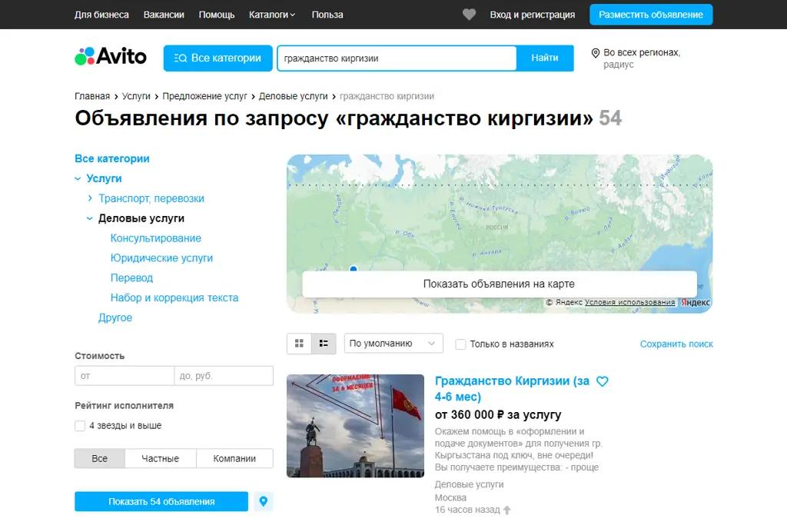Image resolution: width=787 pixels, height=532 pixels.
Task: Open the map view via pin icon
Action: (x=263, y=500)
